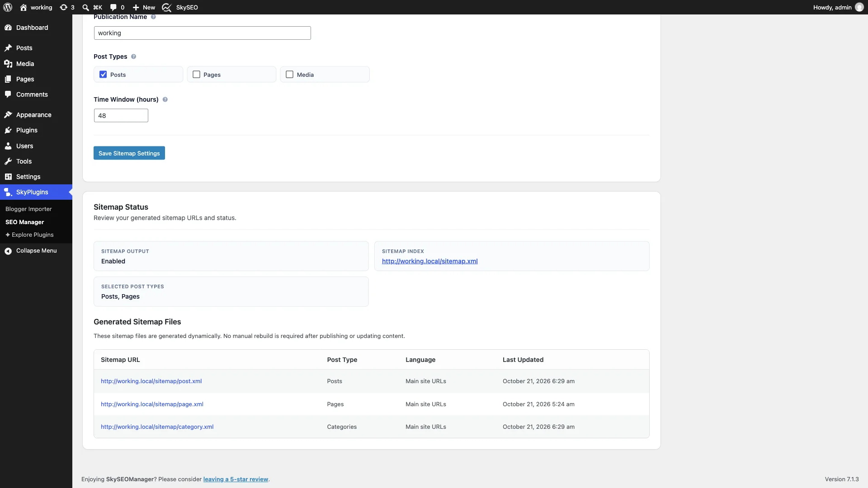Click the New plus icon
This screenshot has width=868, height=488.
[x=136, y=7]
